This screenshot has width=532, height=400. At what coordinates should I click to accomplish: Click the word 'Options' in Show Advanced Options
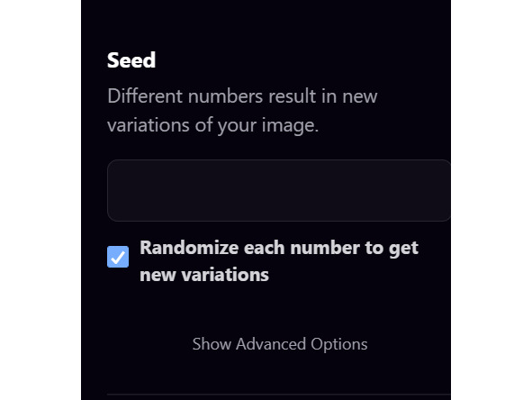[x=339, y=344]
